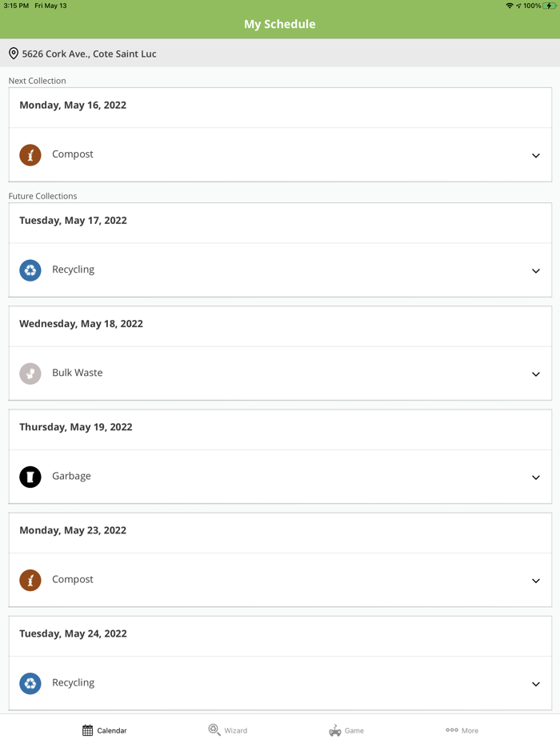Open the More tab
Viewport: 560px width, 747px height.
click(x=462, y=730)
